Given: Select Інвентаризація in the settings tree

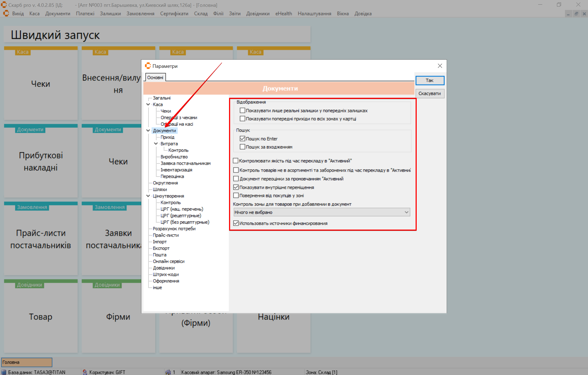Looking at the screenshot, I should 176,170.
